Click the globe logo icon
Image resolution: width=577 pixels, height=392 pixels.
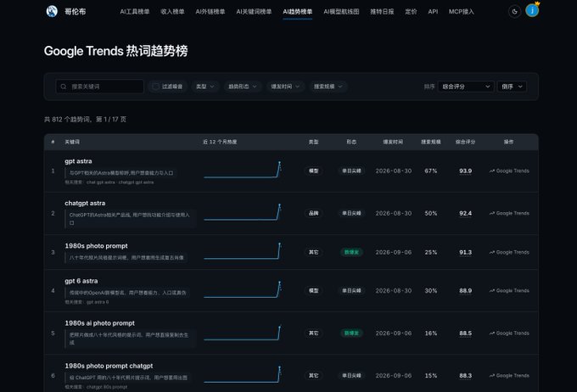(x=52, y=11)
